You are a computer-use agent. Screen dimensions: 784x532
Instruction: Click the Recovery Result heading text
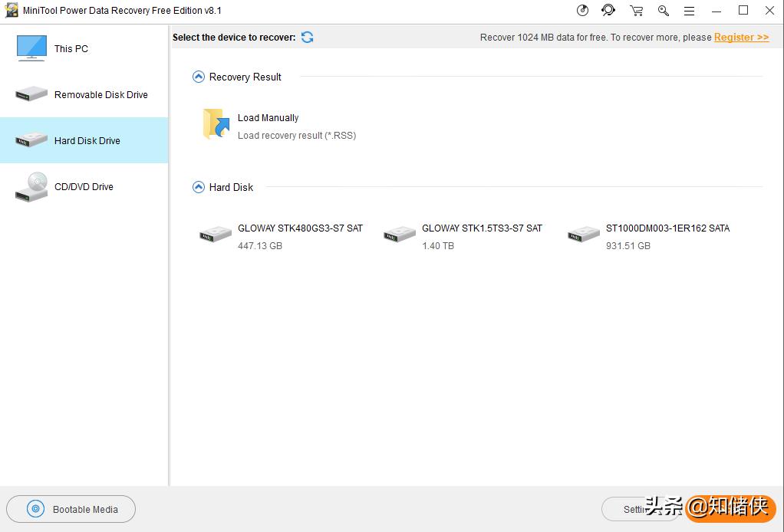coord(245,77)
